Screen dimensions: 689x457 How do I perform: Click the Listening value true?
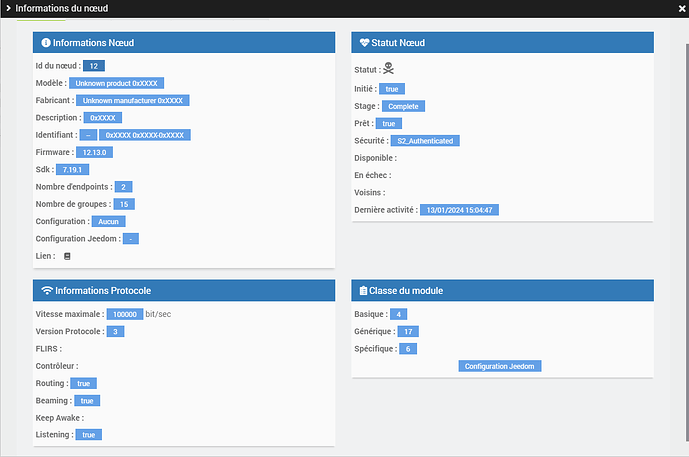point(89,435)
